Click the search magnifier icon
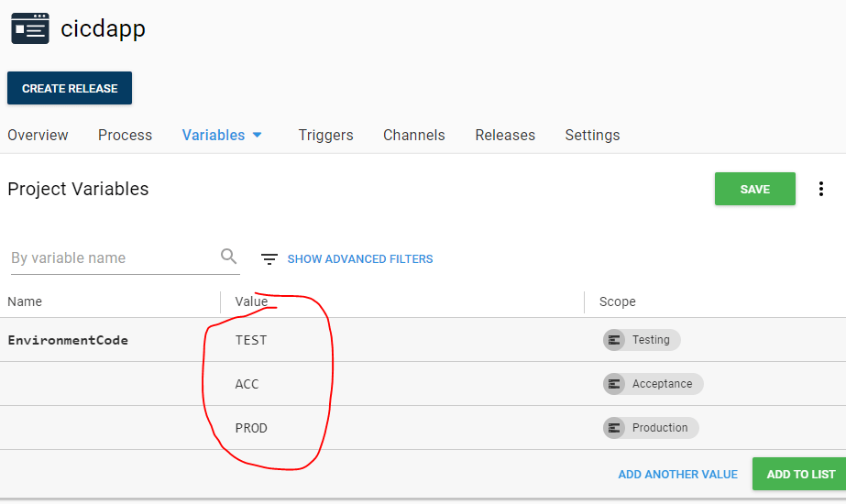 [x=229, y=257]
